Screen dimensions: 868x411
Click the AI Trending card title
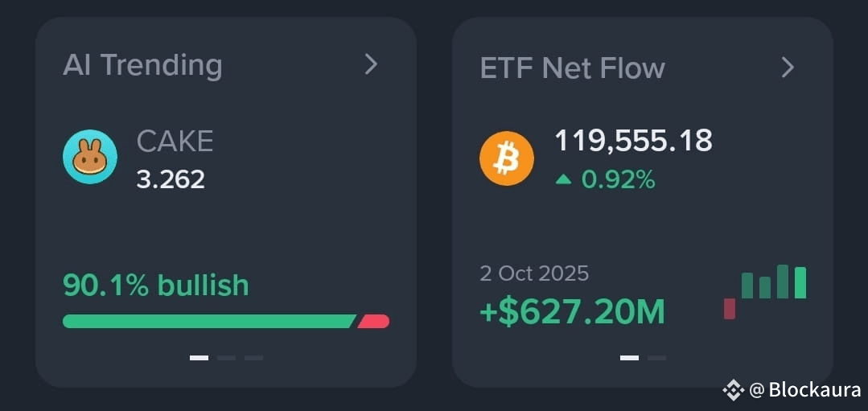point(142,66)
